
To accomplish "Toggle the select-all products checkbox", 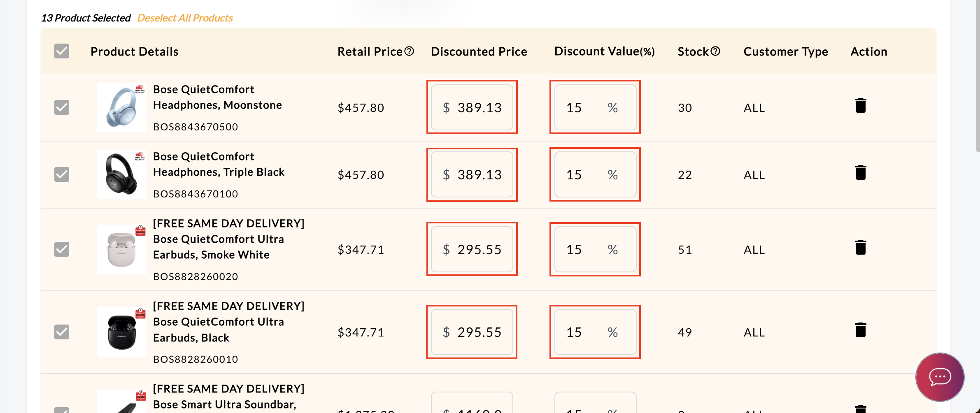I will (x=62, y=51).
